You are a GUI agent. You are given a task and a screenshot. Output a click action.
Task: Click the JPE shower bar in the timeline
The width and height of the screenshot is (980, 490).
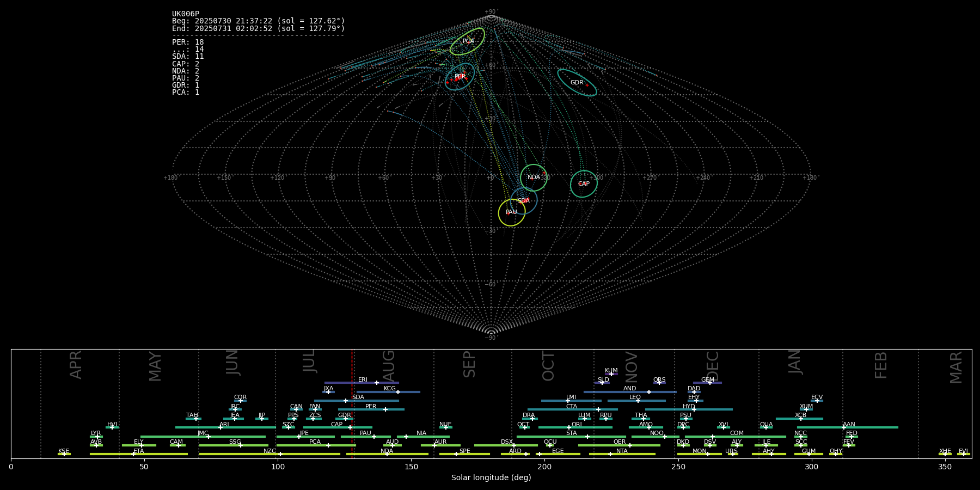[305, 436]
